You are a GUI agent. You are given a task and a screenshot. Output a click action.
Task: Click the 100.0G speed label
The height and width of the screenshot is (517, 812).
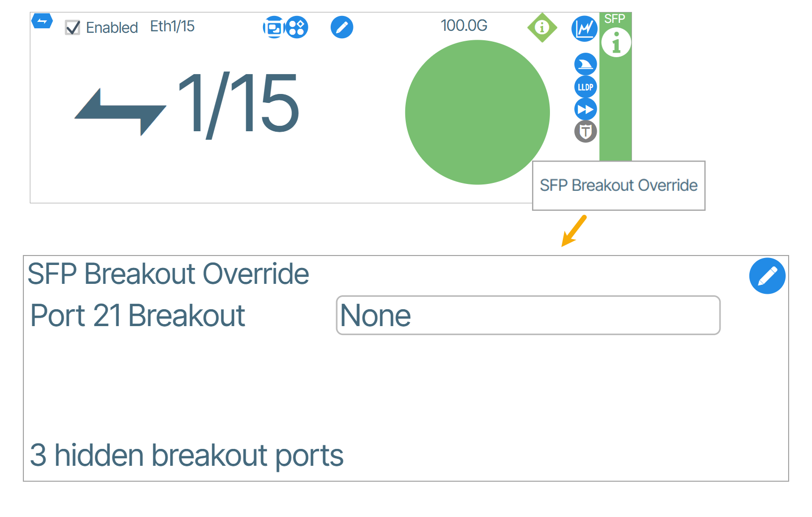(463, 25)
